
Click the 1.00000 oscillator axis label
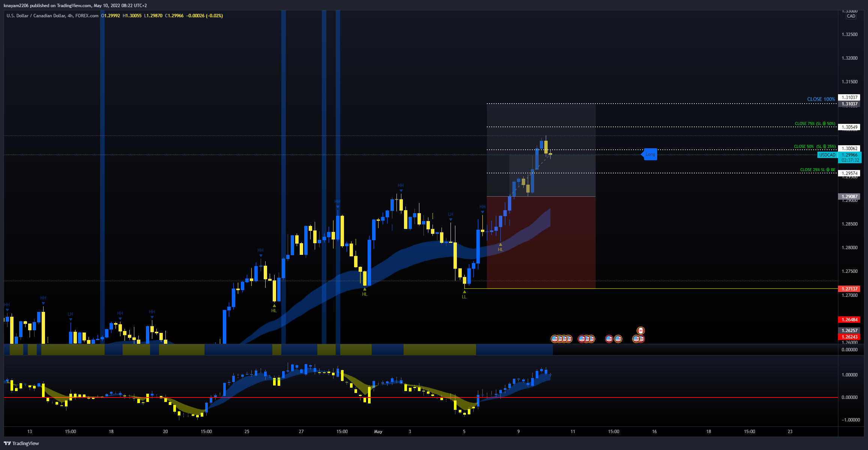click(x=850, y=375)
